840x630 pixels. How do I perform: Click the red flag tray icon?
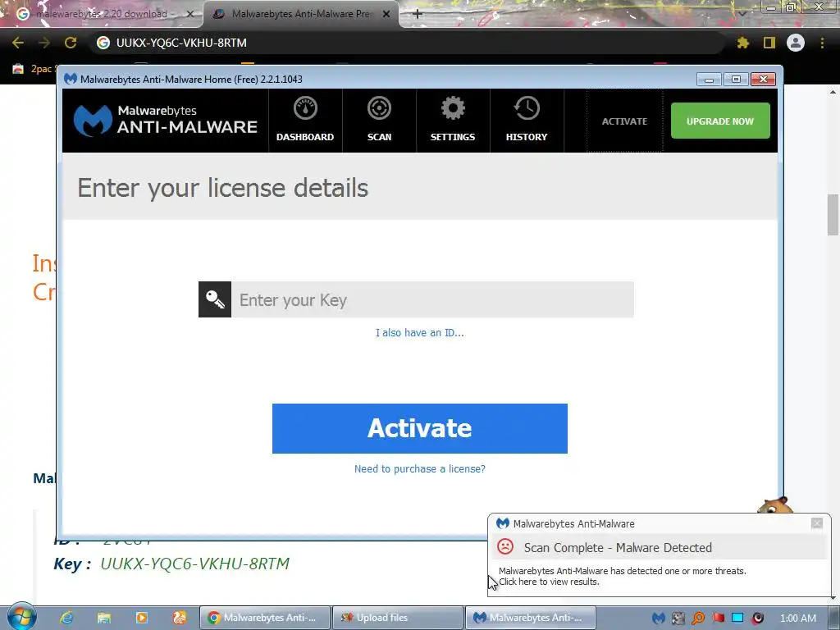[x=718, y=619]
